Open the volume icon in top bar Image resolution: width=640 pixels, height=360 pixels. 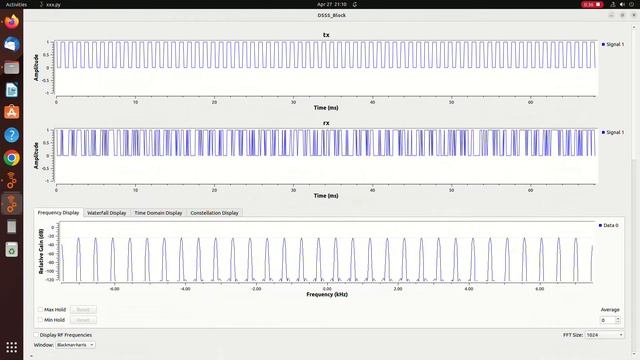622,4
